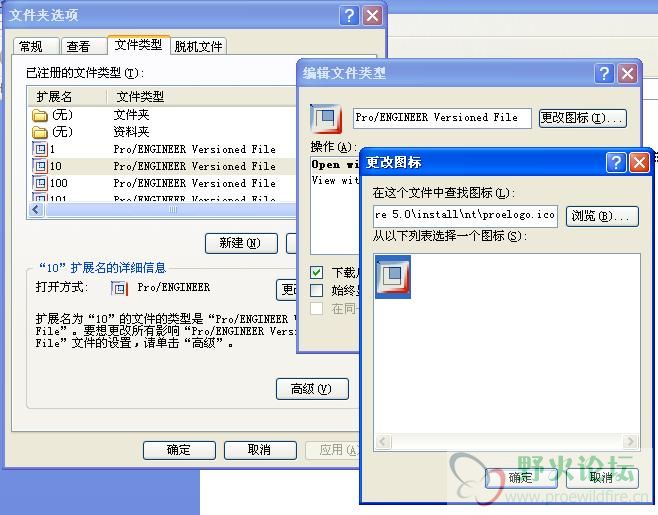Click the Pro/E icon for extension 10
The height and width of the screenshot is (515, 658).
pyautogui.click(x=40, y=166)
